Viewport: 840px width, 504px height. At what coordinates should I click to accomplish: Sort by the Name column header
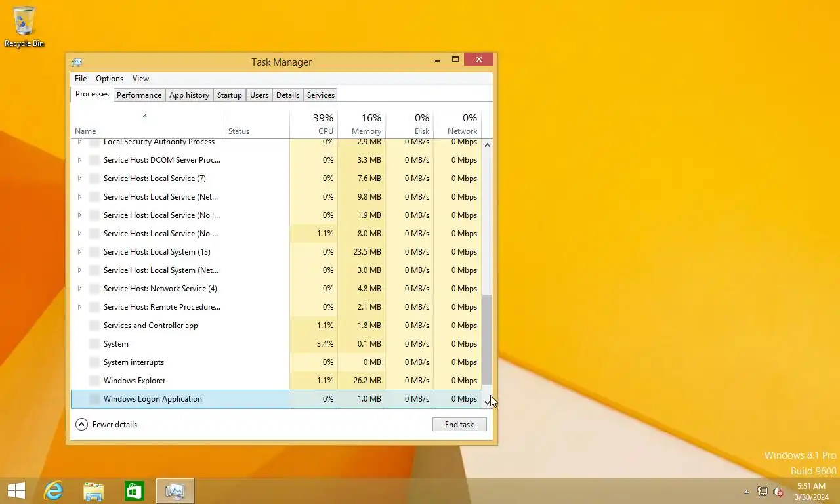[x=147, y=124]
